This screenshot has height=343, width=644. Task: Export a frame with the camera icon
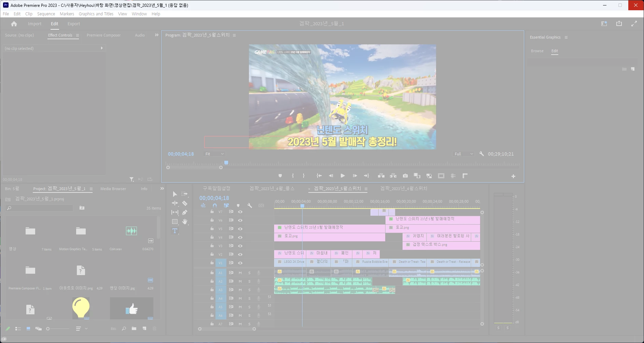point(405,176)
